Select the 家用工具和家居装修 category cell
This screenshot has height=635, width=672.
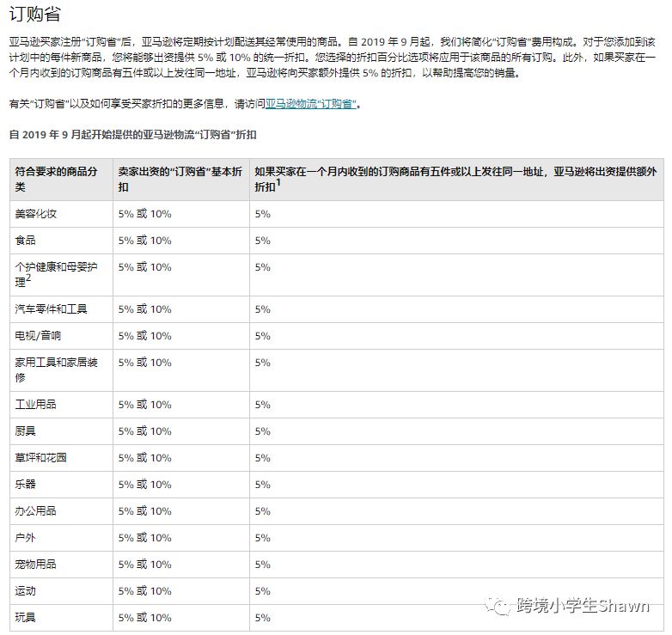[x=61, y=369]
